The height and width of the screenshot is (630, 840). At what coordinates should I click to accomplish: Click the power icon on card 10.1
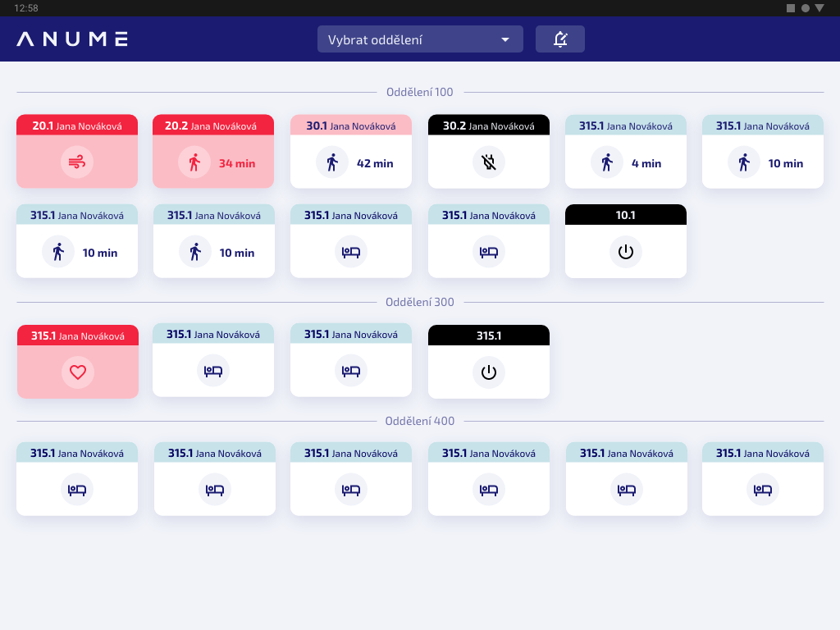pos(626,252)
